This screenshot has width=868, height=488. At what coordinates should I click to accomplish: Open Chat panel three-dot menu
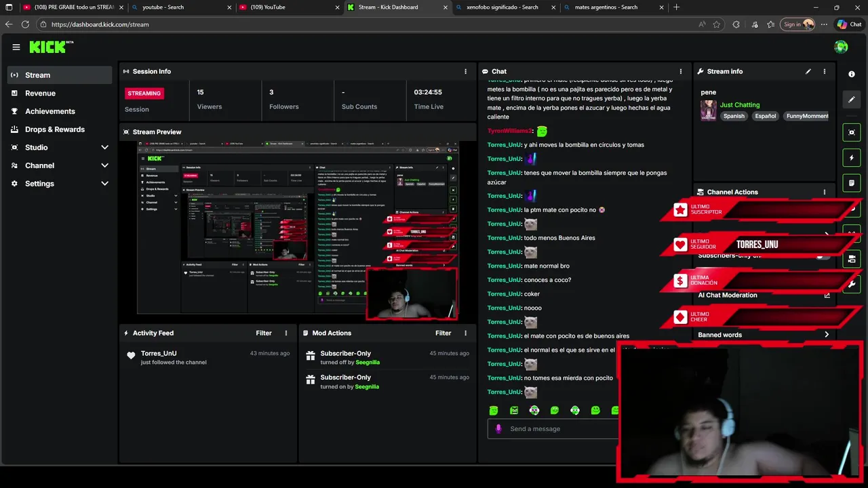coord(681,71)
